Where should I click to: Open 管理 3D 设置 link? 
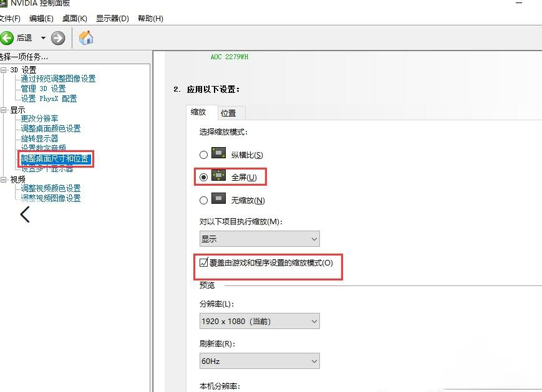[x=43, y=88]
